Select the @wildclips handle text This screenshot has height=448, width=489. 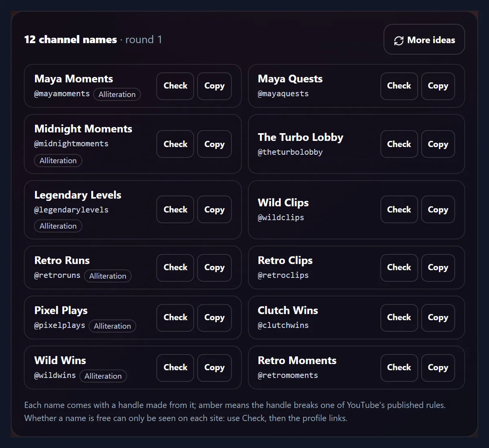pos(281,217)
